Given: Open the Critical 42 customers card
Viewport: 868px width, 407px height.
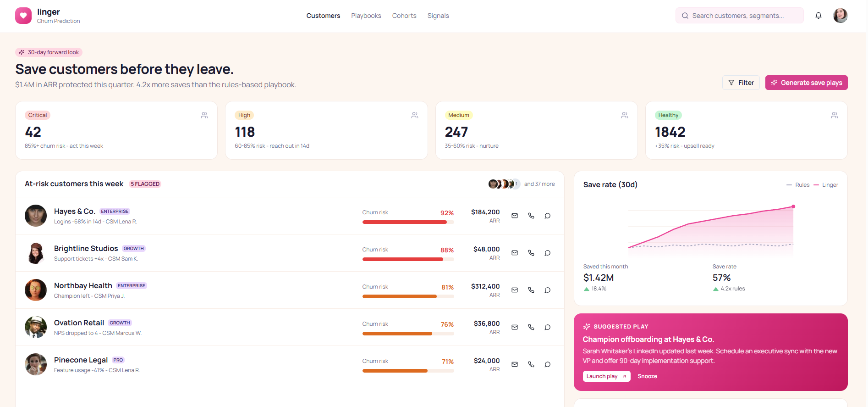Looking at the screenshot, I should (x=116, y=130).
